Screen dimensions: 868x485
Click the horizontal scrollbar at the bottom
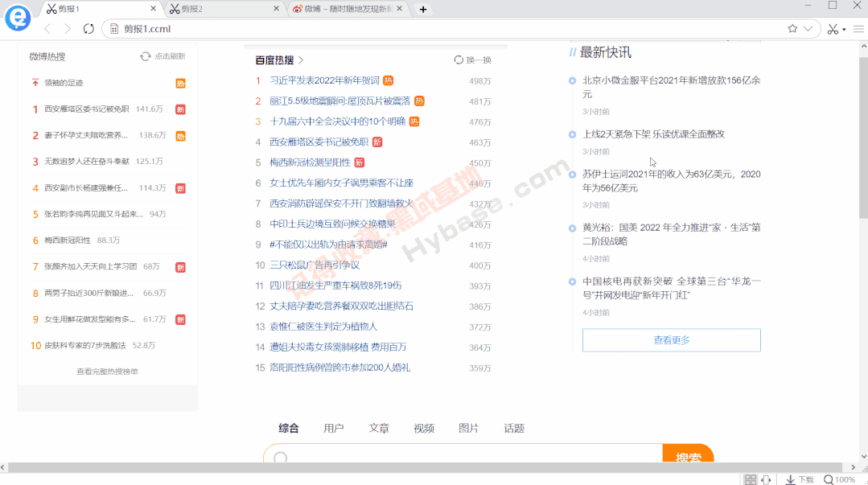[426, 467]
